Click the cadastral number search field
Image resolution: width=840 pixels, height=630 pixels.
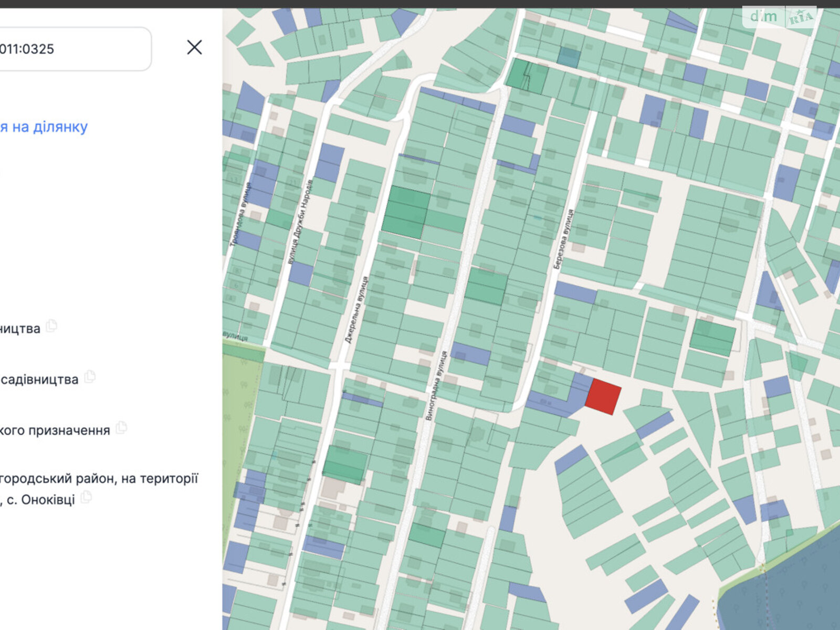click(x=73, y=49)
